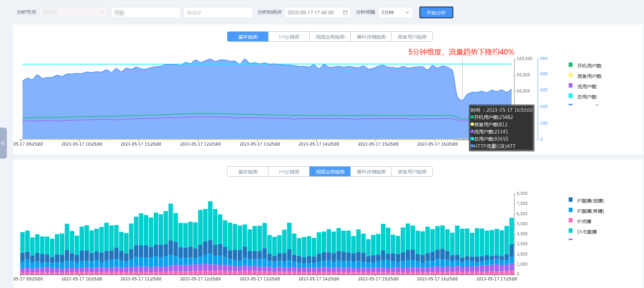Toggle IP直播(组播) legend marker

(x=570, y=200)
